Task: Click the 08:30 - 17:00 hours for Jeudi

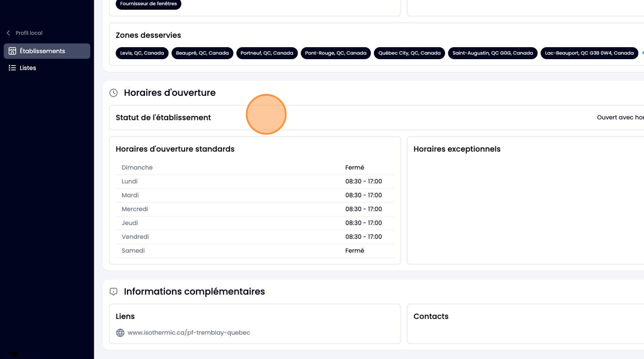Action: click(x=363, y=223)
